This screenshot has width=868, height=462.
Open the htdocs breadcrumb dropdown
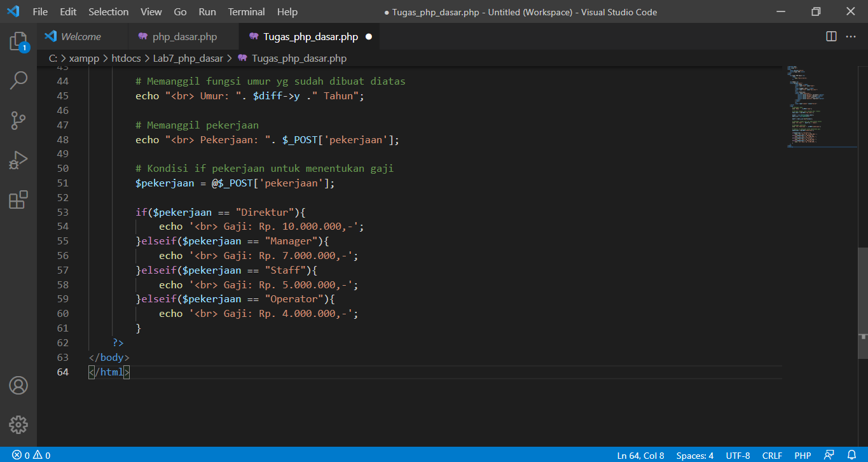[x=125, y=58]
